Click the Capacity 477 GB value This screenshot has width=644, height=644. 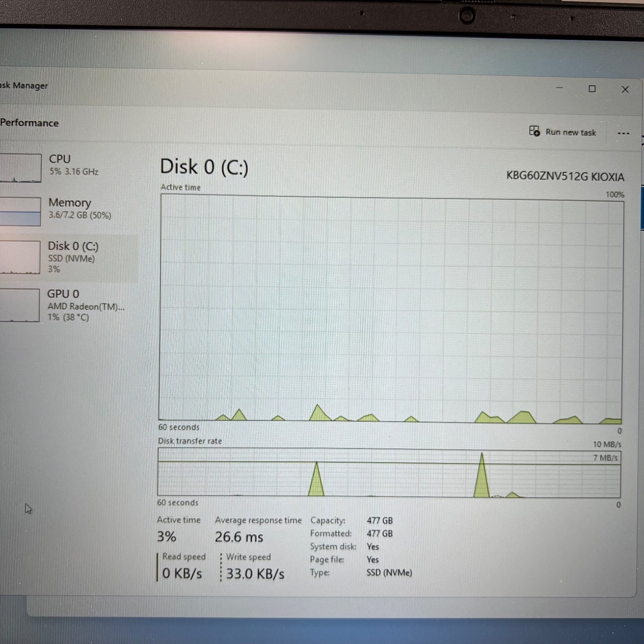[x=380, y=521]
